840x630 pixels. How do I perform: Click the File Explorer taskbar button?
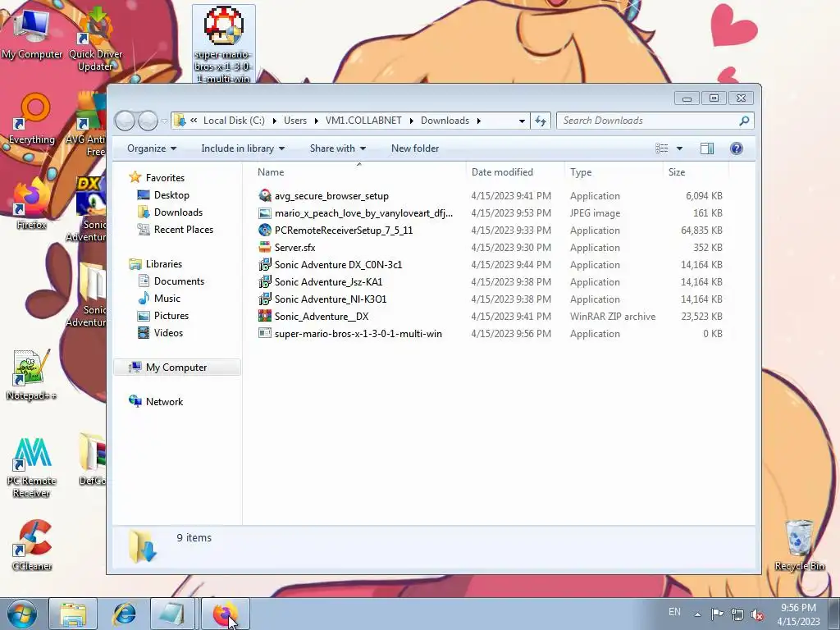coord(73,614)
